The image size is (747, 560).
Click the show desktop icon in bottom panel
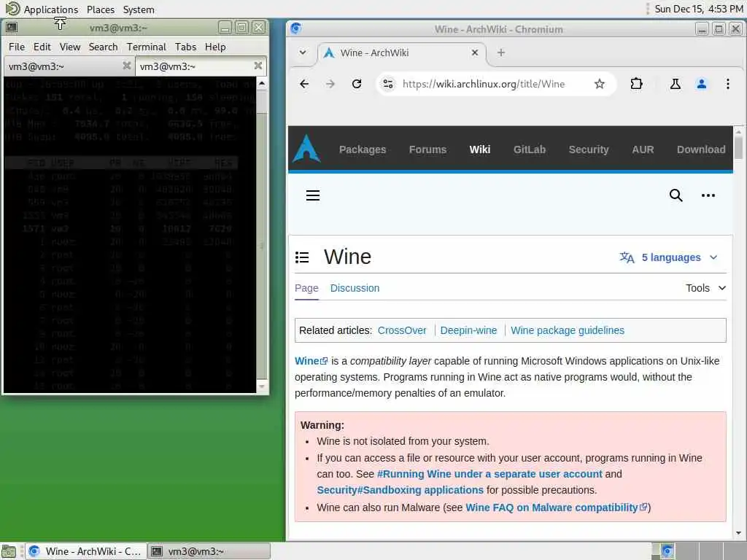[9, 551]
